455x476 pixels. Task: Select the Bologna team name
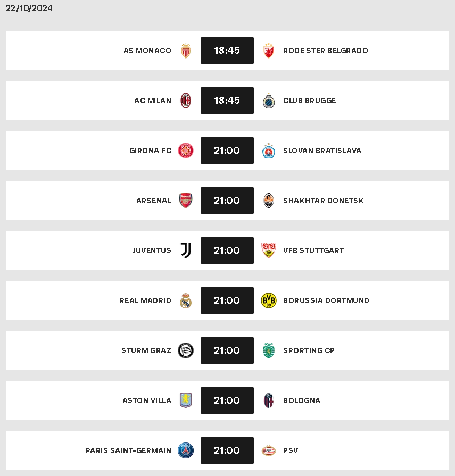(x=302, y=400)
